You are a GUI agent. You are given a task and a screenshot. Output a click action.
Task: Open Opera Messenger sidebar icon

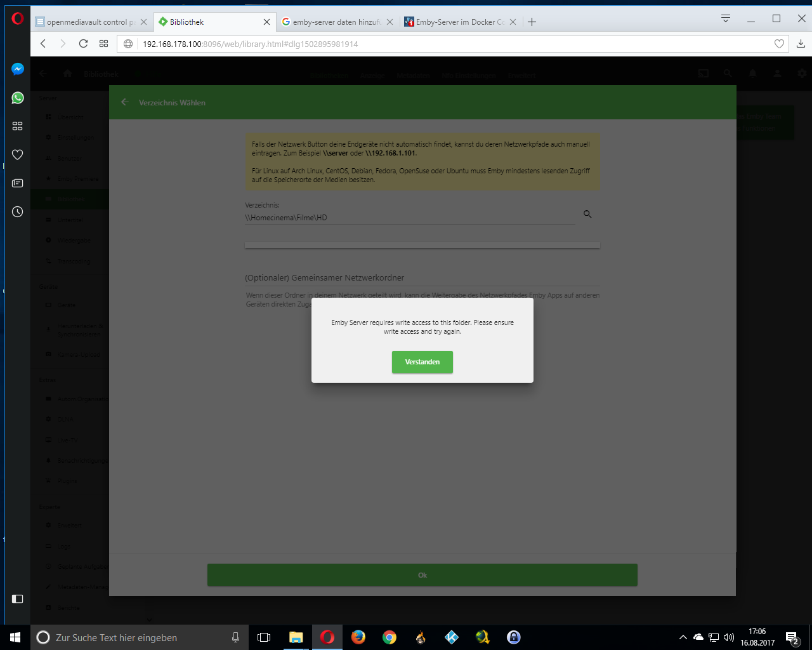coord(18,69)
